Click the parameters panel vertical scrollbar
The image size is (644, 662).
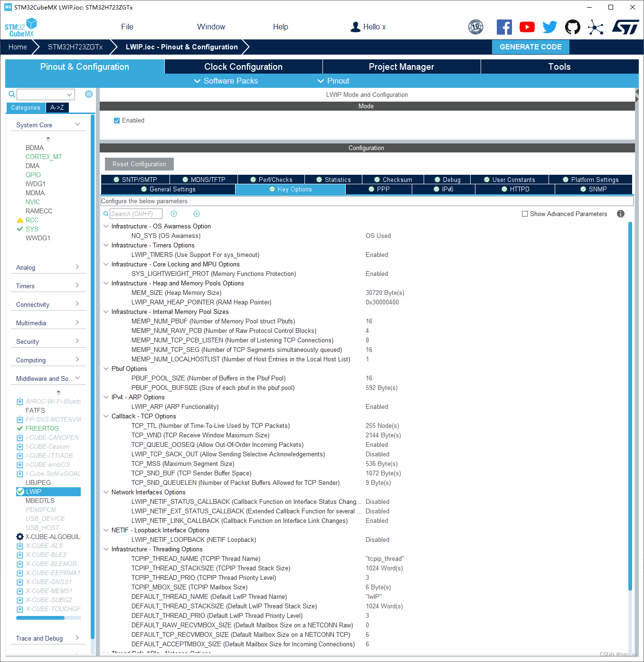630,406
